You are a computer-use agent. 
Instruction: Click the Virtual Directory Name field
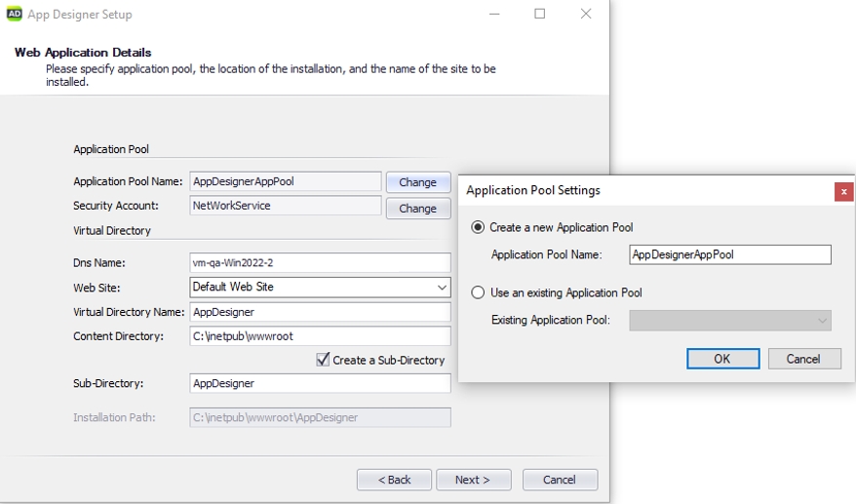tap(320, 312)
